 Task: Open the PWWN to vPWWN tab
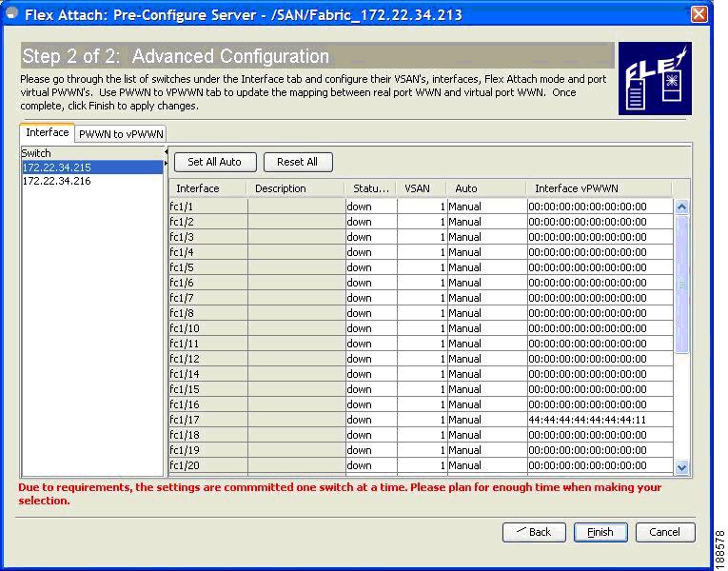coord(121,134)
